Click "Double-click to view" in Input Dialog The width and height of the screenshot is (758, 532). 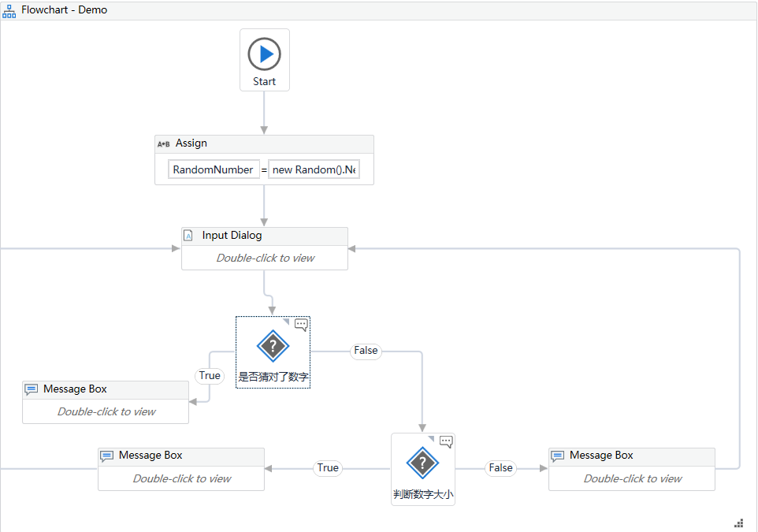click(265, 258)
